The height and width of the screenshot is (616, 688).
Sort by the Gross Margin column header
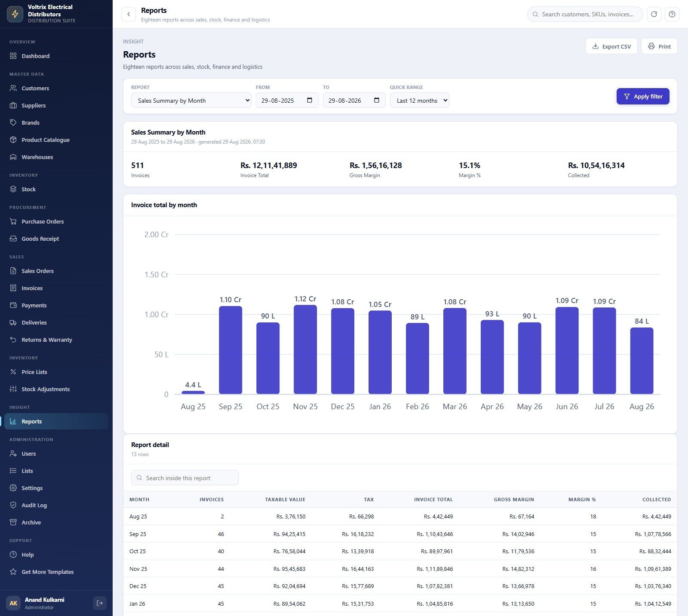click(x=514, y=500)
